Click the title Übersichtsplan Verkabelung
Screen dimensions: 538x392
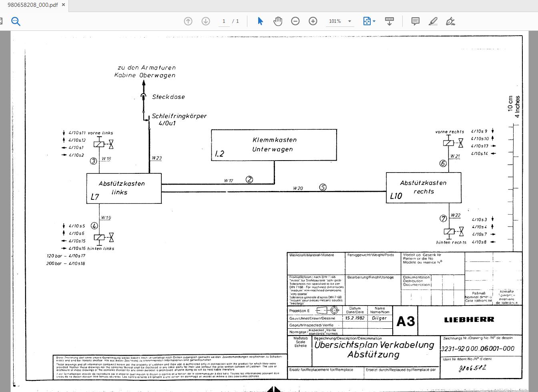coord(374,345)
